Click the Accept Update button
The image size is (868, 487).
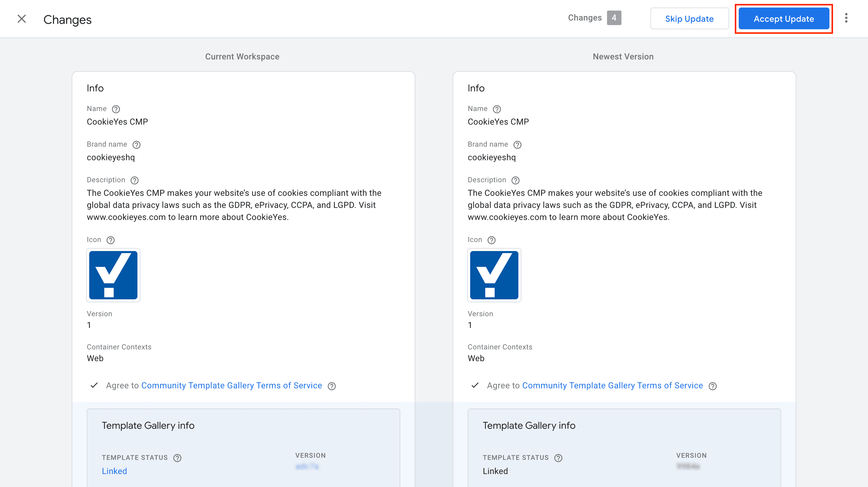coord(784,19)
